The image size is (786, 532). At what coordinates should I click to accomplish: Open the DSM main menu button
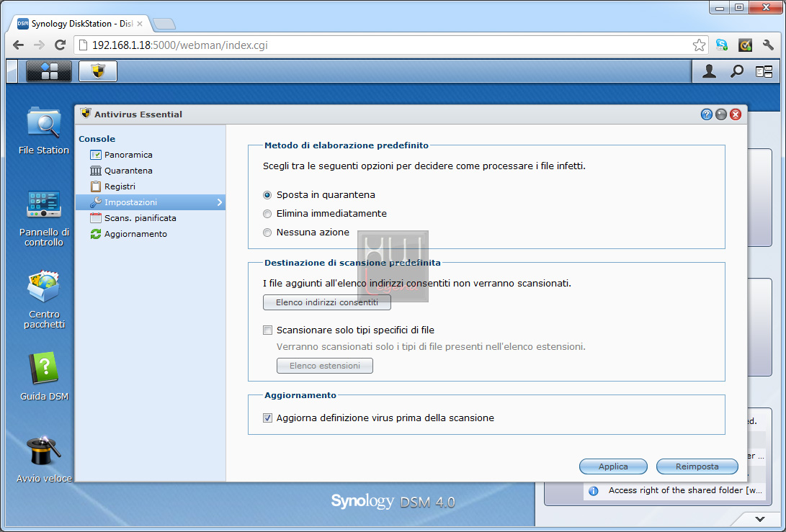pyautogui.click(x=48, y=71)
